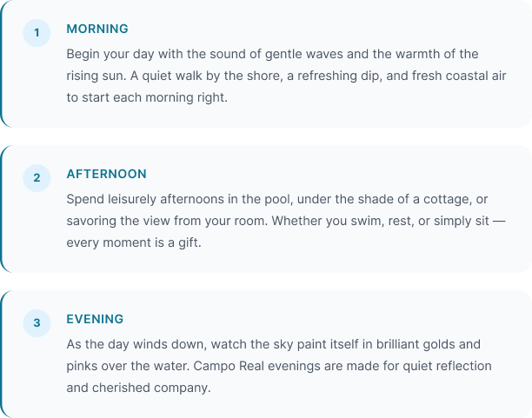
Task: Click the number 2 circle badge
Action: (37, 178)
